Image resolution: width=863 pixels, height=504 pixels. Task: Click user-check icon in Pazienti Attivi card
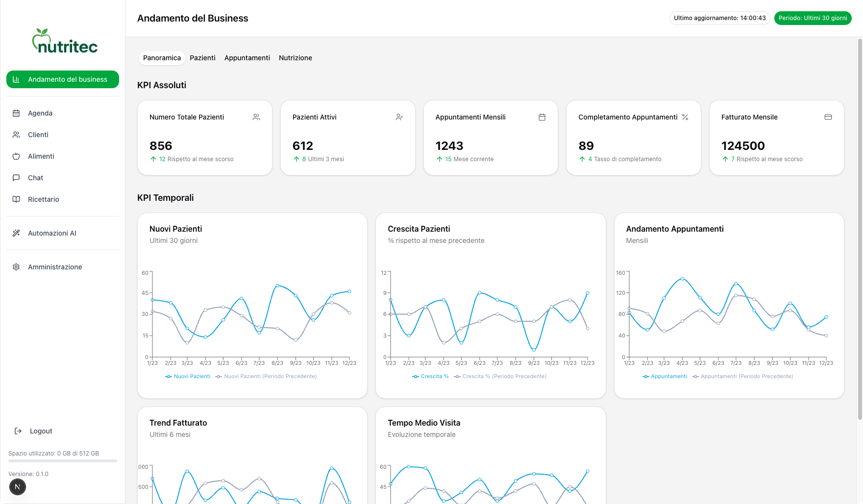399,117
